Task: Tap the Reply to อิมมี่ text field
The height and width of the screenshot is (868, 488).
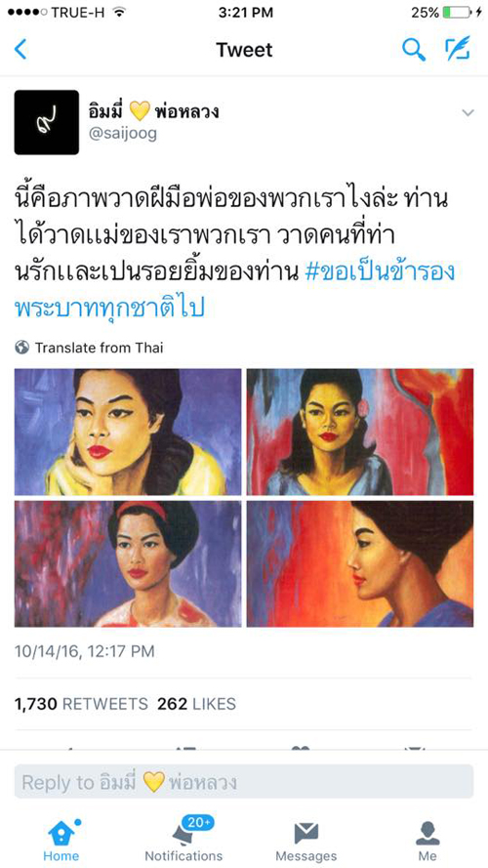Action: point(244,782)
